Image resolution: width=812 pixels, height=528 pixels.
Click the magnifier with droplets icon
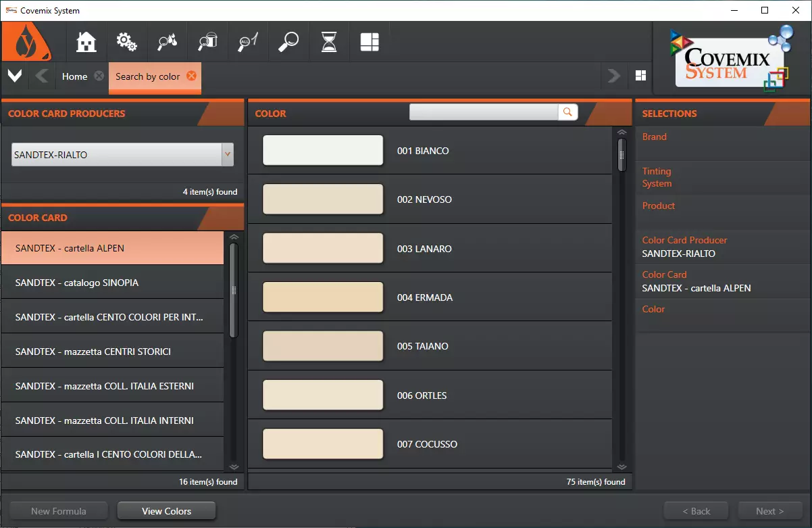tap(167, 42)
